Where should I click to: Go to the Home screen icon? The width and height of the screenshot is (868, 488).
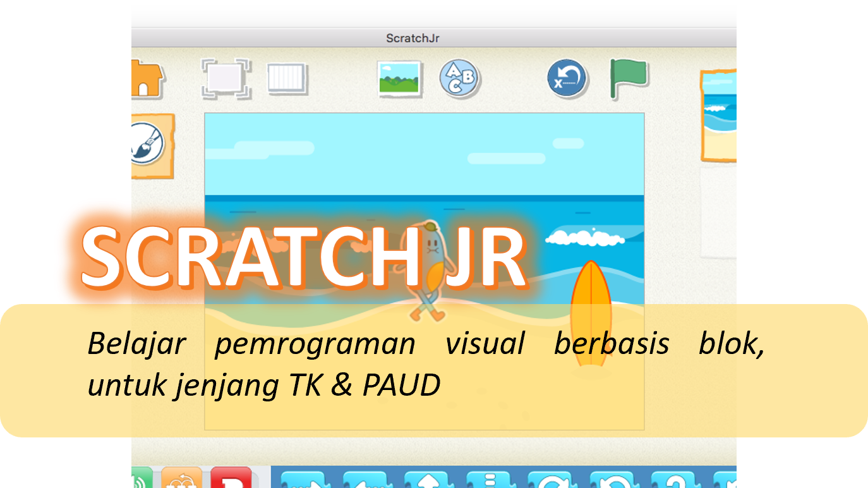[147, 79]
